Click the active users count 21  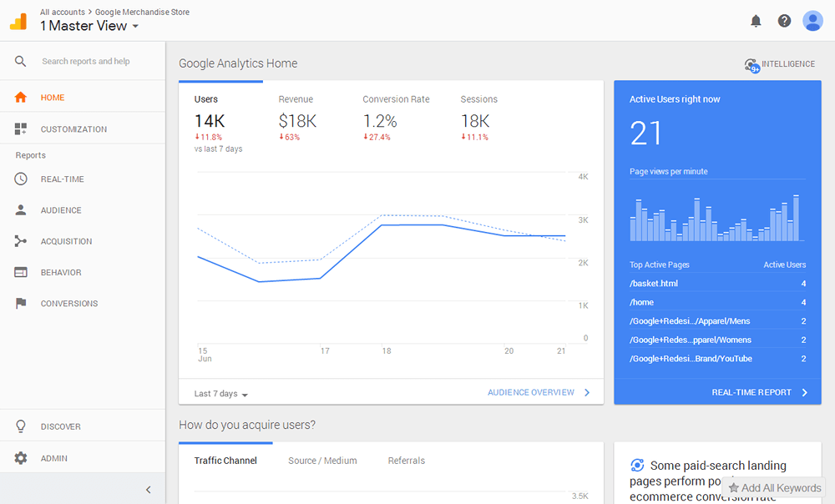(x=646, y=133)
